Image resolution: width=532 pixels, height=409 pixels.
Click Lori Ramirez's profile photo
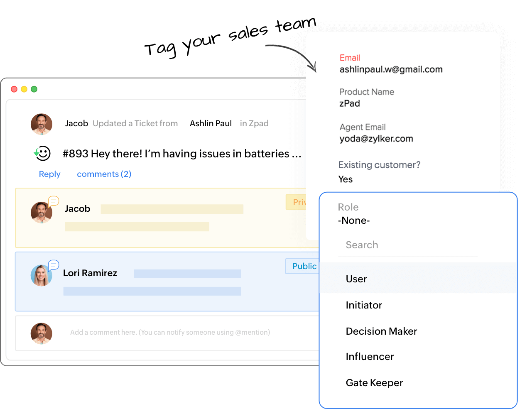coord(41,276)
